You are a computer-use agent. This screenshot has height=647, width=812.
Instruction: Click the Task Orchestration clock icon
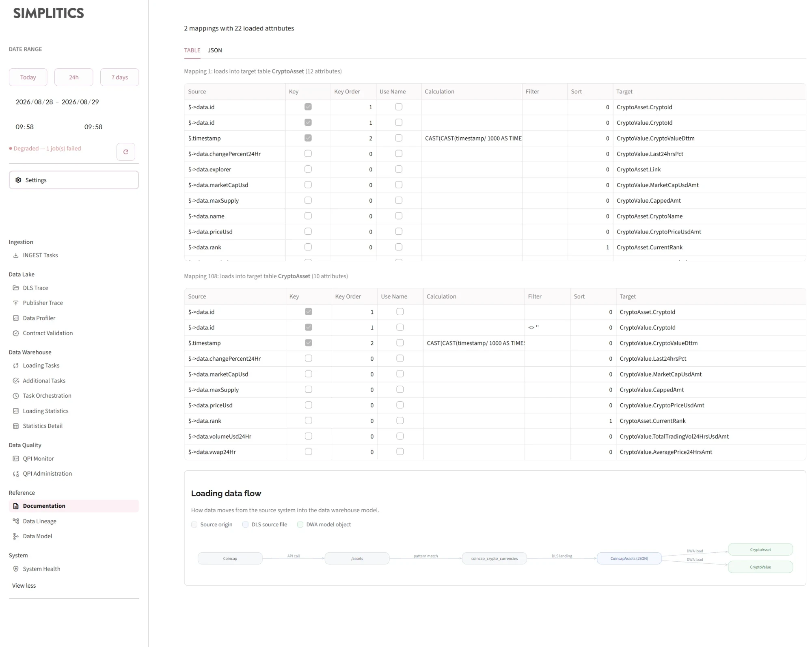(x=16, y=396)
